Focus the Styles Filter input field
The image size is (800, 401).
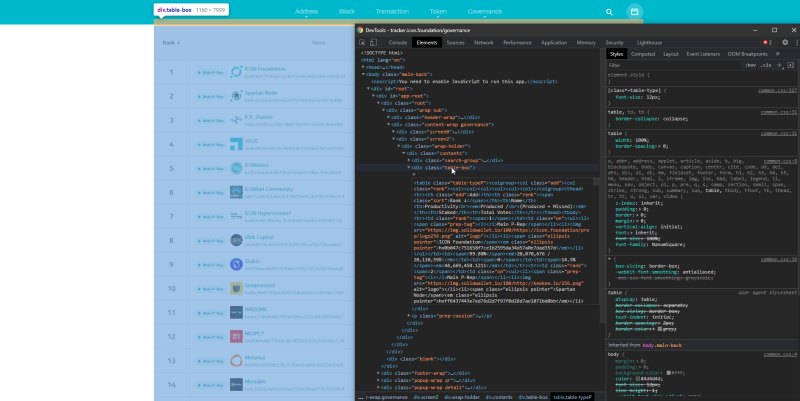pyautogui.click(x=673, y=65)
